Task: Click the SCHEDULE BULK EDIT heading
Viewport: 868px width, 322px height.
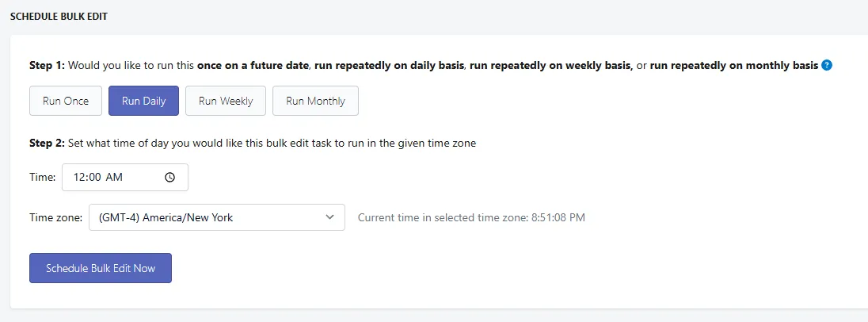Action: [x=59, y=17]
